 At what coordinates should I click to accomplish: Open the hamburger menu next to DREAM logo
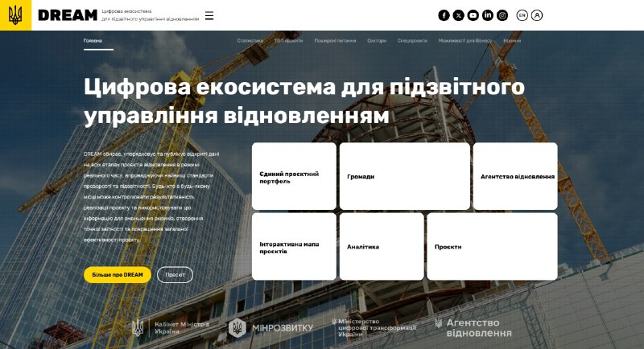pyautogui.click(x=209, y=15)
